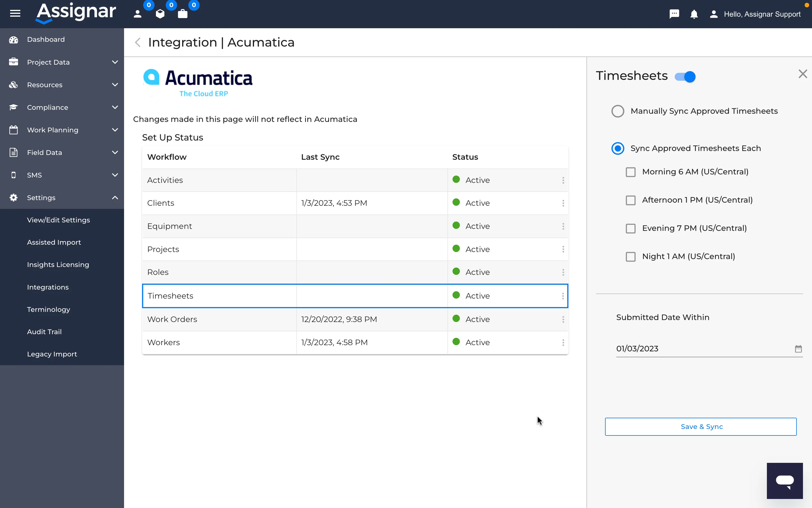
Task: Click Clients last sync 1/3/2023, 4:53 PM
Action: click(x=334, y=203)
